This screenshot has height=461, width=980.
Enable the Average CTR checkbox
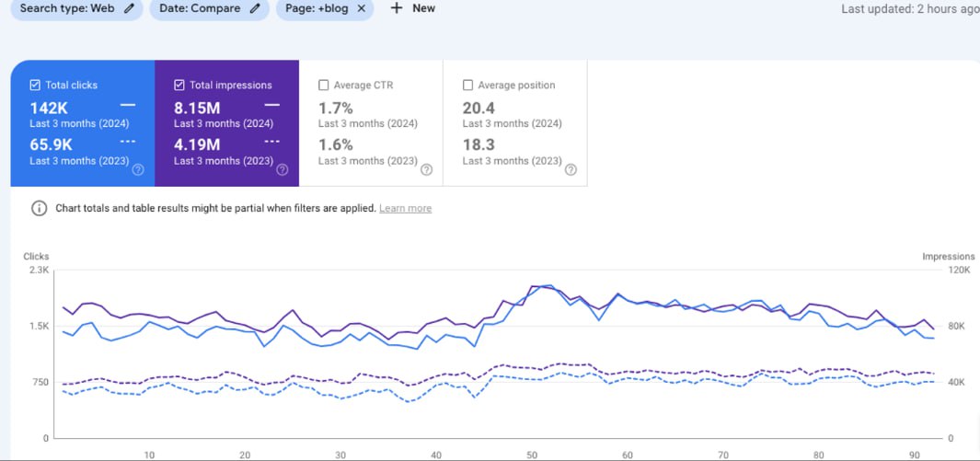click(324, 85)
